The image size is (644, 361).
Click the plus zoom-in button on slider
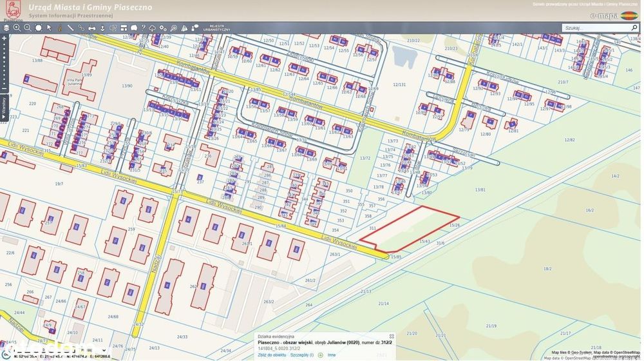pos(4,38)
